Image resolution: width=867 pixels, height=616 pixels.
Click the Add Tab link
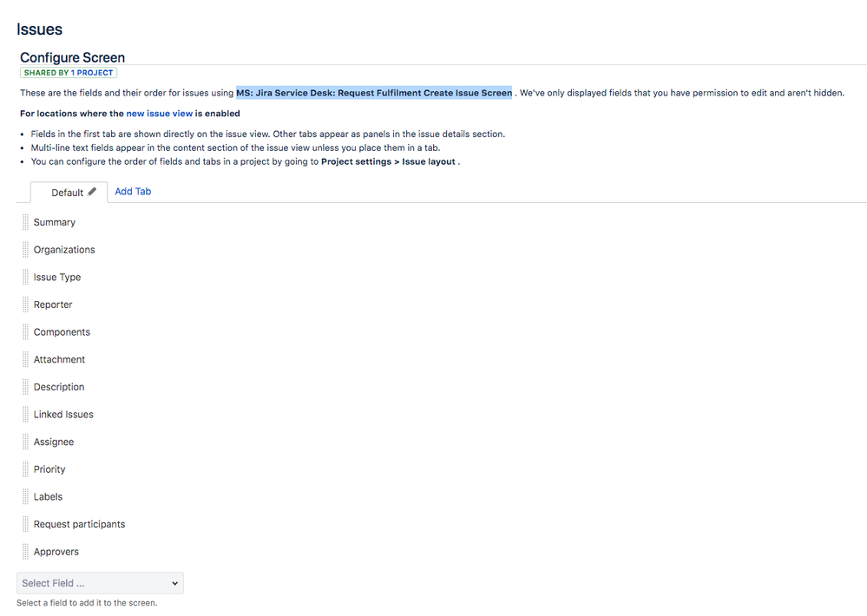click(x=133, y=192)
